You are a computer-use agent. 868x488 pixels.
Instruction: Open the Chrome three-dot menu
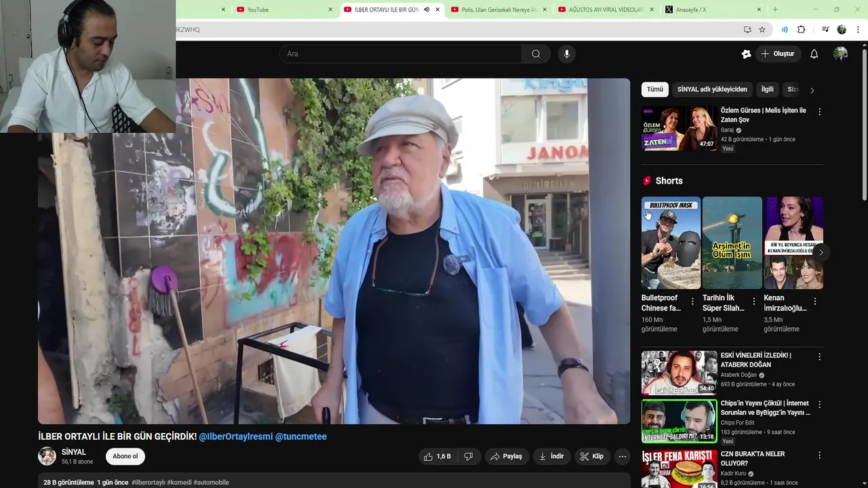coord(859,29)
